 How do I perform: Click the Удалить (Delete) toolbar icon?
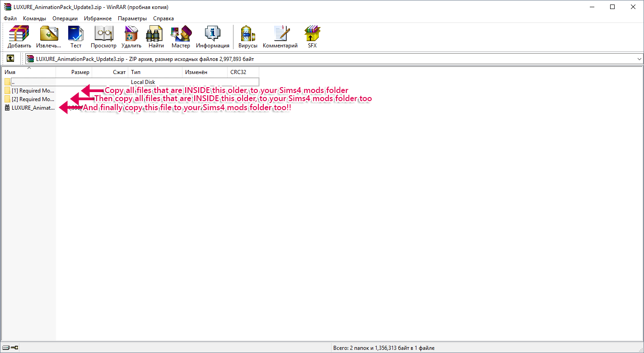[x=131, y=37]
